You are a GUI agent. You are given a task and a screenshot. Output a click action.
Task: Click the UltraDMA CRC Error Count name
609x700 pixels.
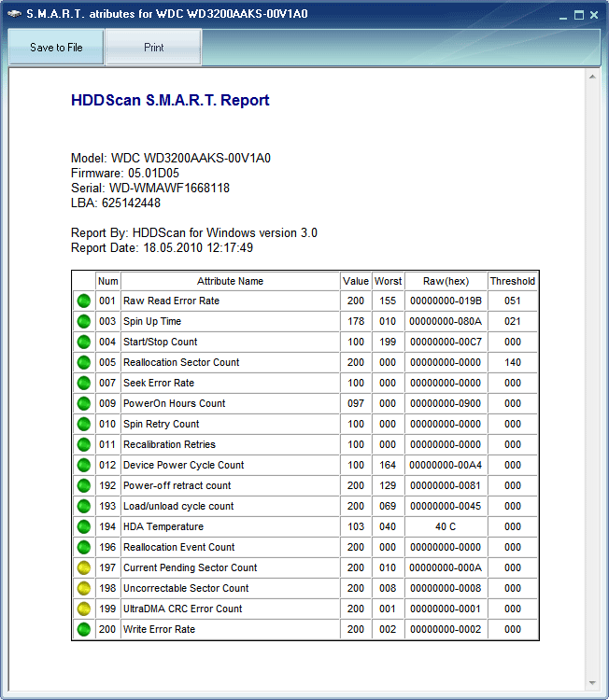point(183,609)
